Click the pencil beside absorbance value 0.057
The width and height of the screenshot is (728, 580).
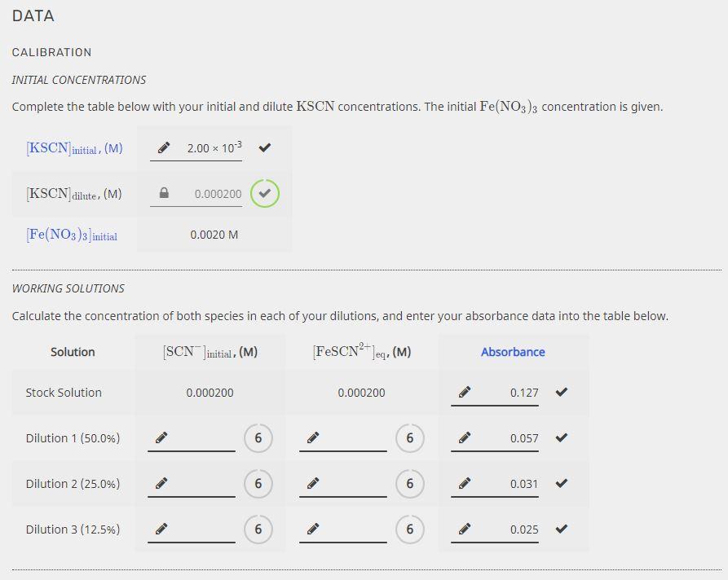point(464,437)
